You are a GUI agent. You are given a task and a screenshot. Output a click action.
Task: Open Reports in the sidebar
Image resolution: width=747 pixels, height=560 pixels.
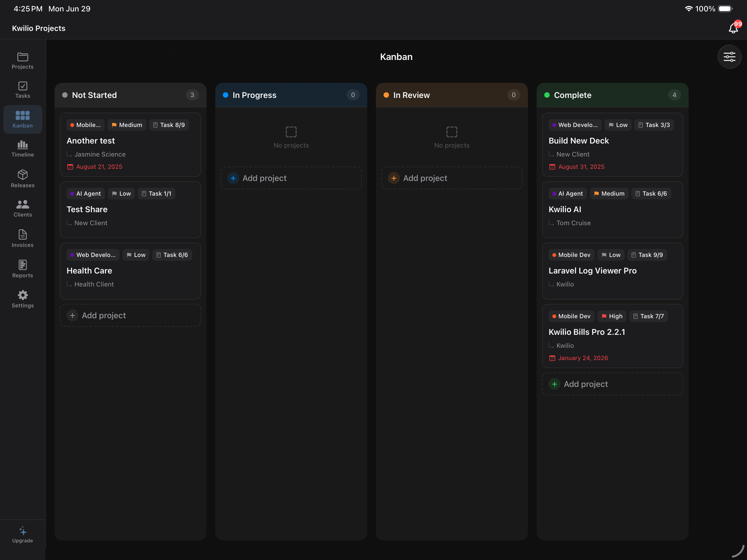(23, 269)
